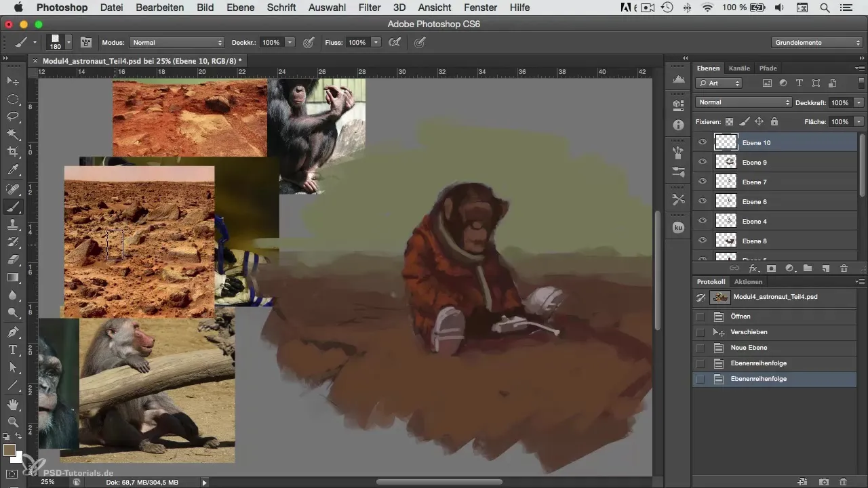Viewport: 868px width, 488px height.
Task: Open layer blend mode Normal dropdown
Action: 744,102
